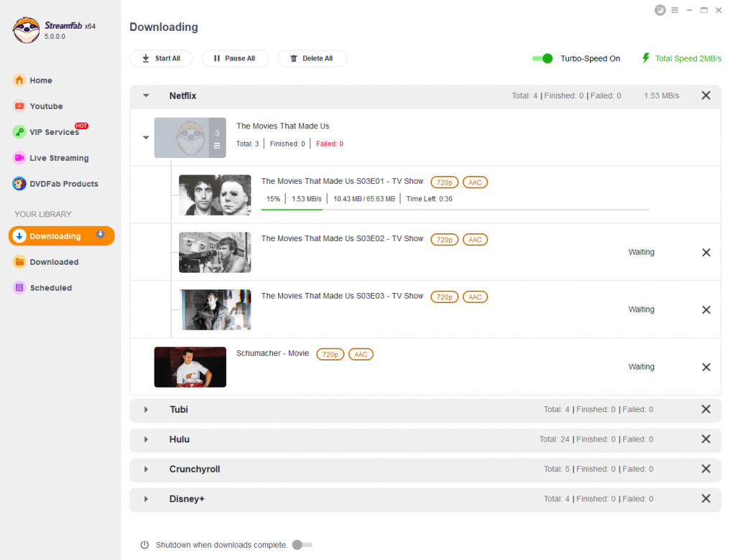Click the Delete All button
Image resolution: width=730 pixels, height=560 pixels.
pos(312,58)
